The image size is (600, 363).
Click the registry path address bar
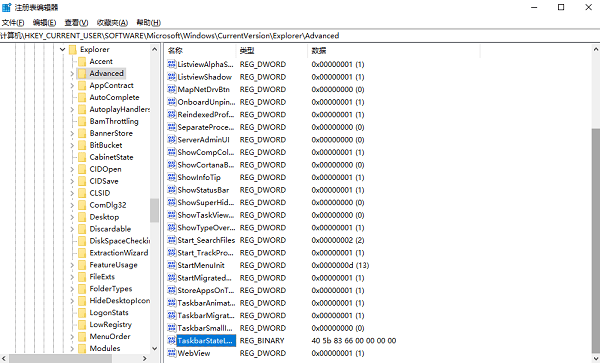[x=300, y=36]
